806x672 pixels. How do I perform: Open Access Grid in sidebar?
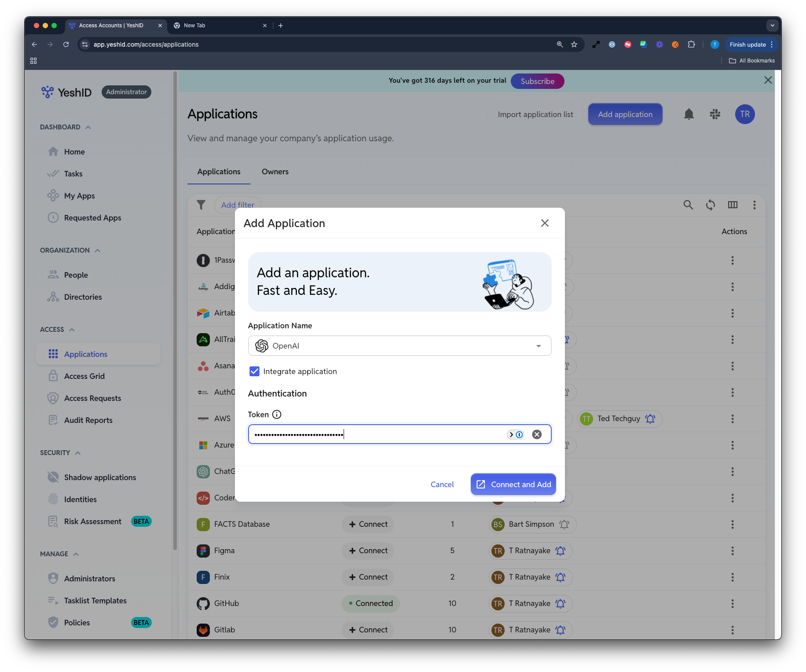(84, 376)
